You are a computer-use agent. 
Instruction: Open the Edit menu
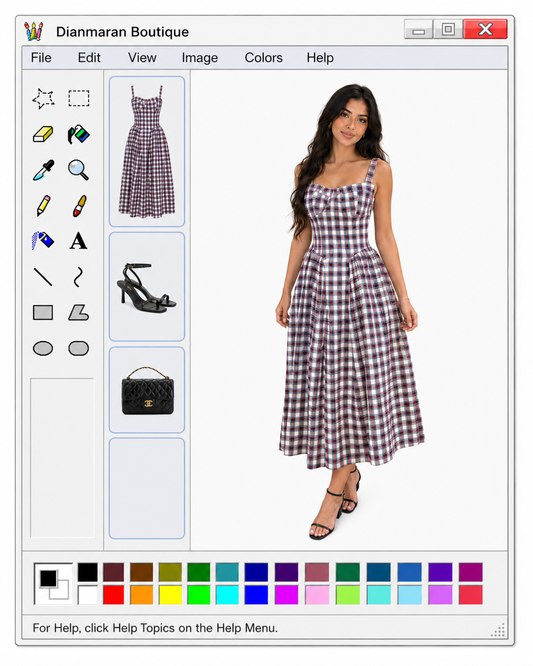click(89, 58)
